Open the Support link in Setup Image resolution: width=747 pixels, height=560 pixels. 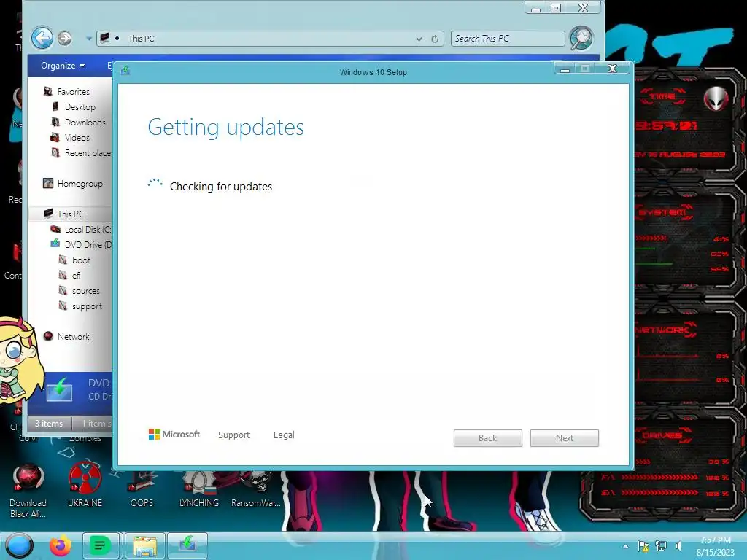pyautogui.click(x=234, y=435)
